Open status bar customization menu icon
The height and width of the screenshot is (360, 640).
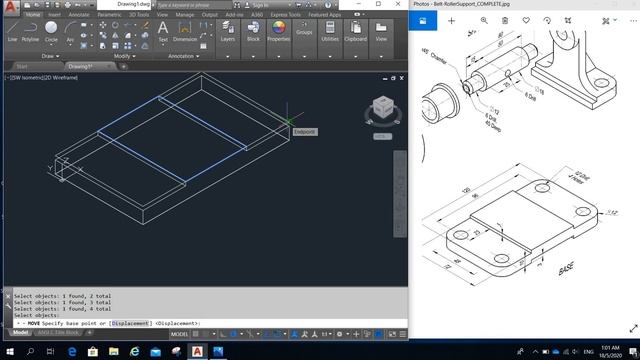(x=403, y=334)
